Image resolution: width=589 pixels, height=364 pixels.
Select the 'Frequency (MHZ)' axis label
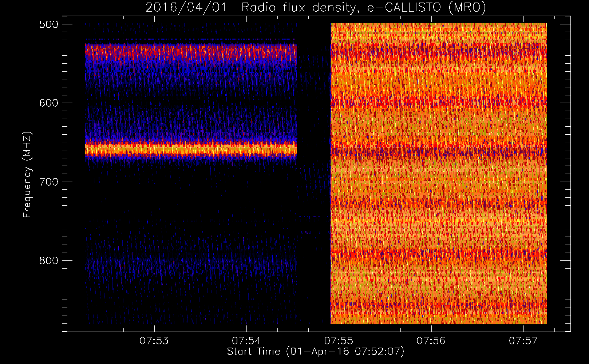coord(27,174)
